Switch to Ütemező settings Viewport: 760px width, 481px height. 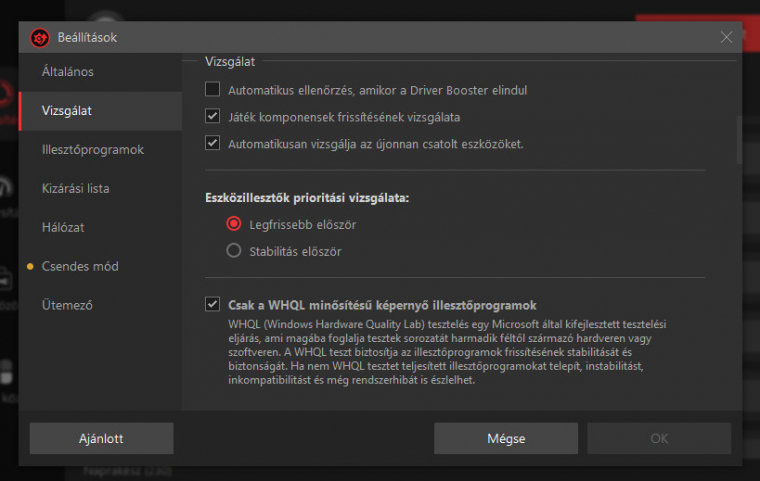click(100, 305)
